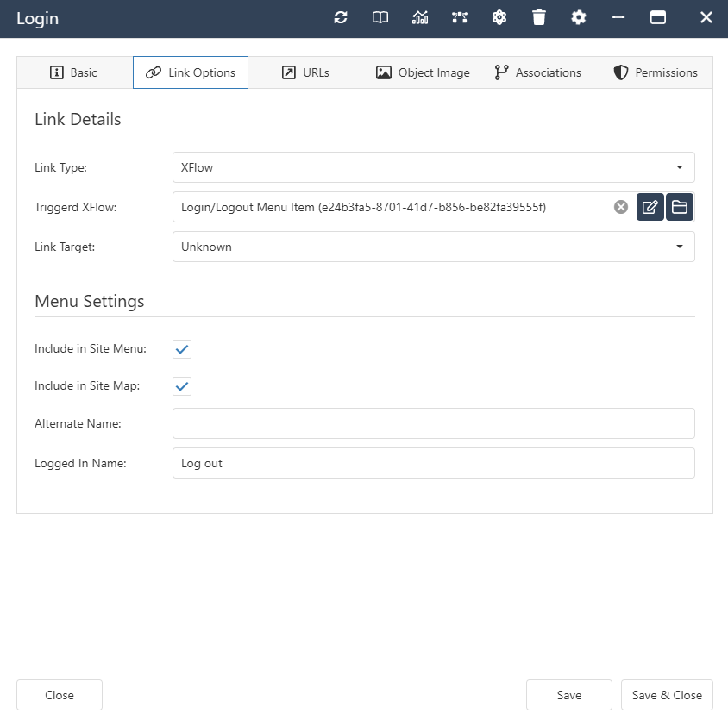Open the Permissions tab
Image resolution: width=728 pixels, height=726 pixels.
pos(656,72)
